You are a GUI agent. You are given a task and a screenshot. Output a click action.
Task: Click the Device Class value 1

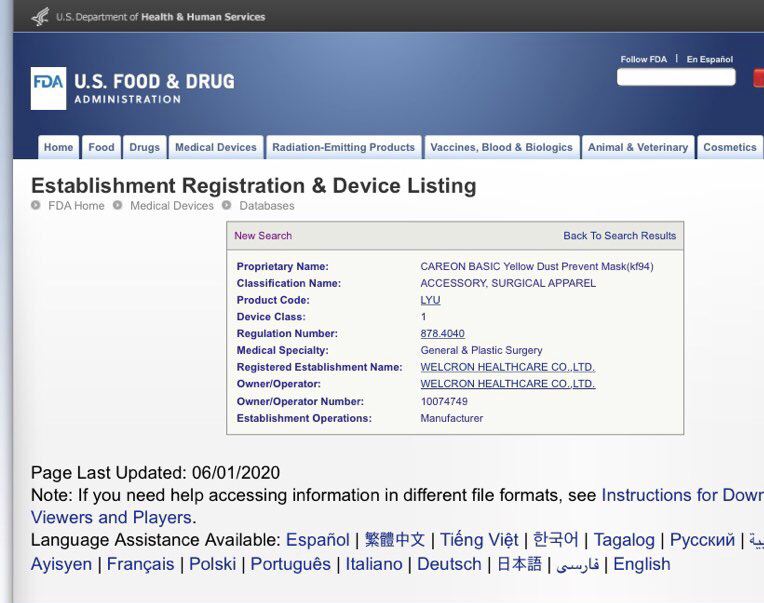tap(423, 317)
